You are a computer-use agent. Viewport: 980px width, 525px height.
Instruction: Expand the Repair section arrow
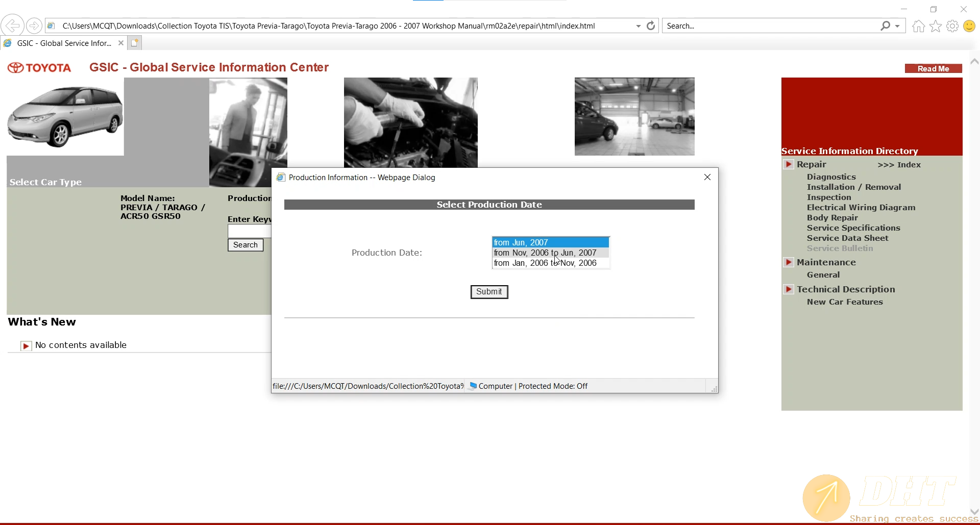789,164
